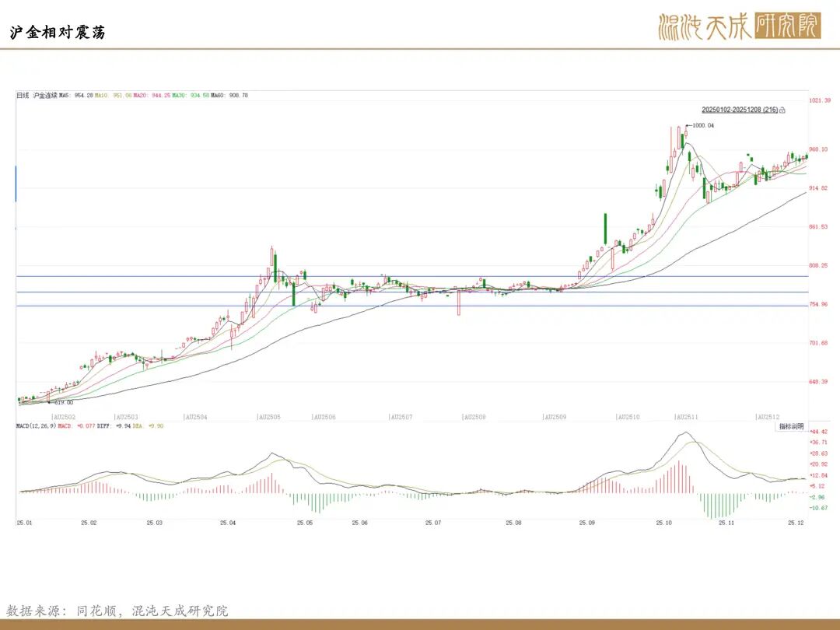Click the 754.96 price axis label
The width and height of the screenshot is (840, 630).
pyautogui.click(x=818, y=304)
